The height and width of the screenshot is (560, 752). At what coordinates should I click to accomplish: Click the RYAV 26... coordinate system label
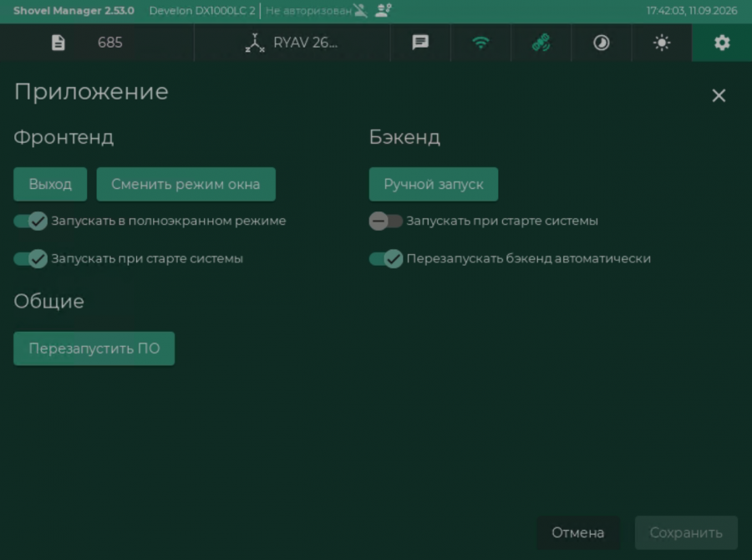(306, 43)
